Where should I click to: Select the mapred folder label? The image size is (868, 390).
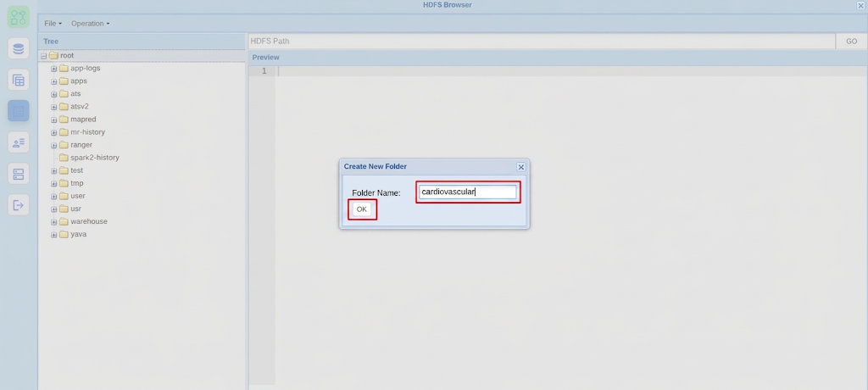[83, 119]
